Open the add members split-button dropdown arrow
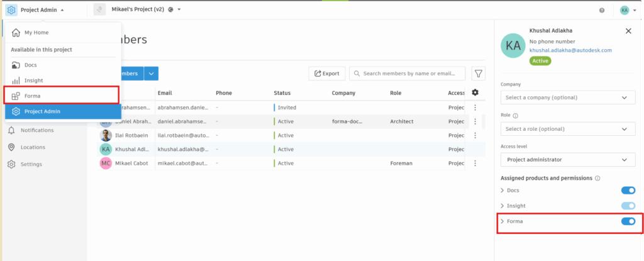Image resolution: width=644 pixels, height=261 pixels. click(x=151, y=74)
